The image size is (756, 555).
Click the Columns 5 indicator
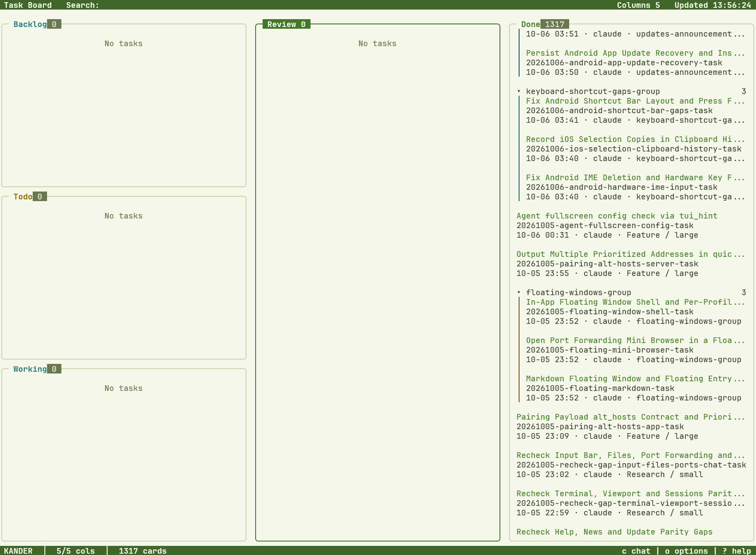(638, 5)
